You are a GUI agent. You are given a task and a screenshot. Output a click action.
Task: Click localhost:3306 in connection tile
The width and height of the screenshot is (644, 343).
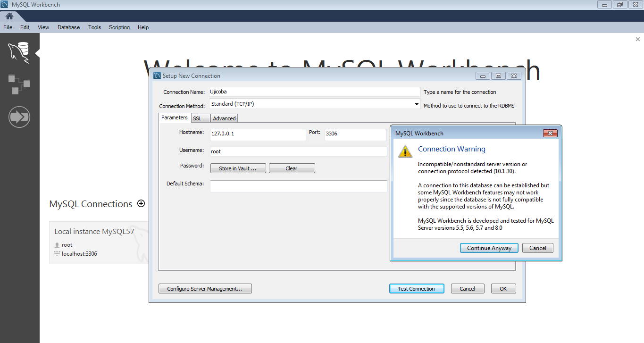(79, 254)
